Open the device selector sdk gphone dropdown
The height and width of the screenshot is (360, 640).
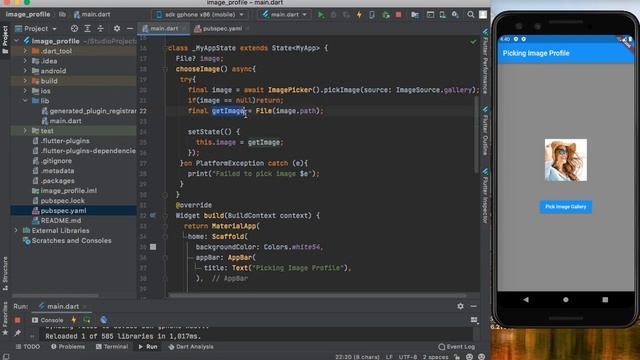pyautogui.click(x=200, y=15)
